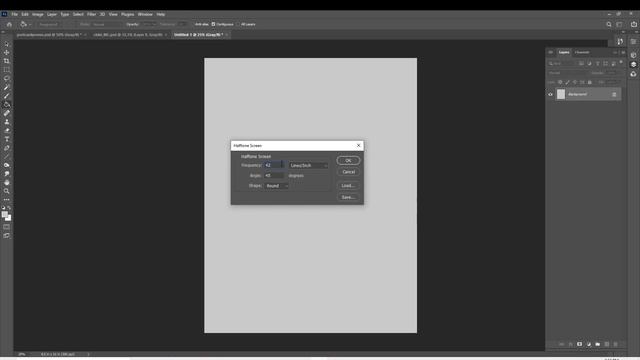The image size is (640, 360).
Task: Open the Search icon in options bar
Action: pos(609,24)
